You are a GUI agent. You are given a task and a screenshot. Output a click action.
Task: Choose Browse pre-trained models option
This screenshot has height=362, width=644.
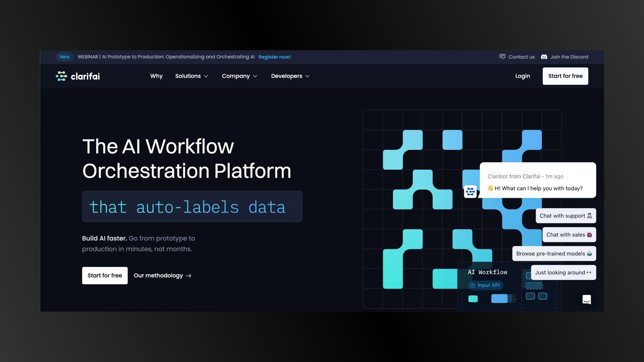coord(554,254)
